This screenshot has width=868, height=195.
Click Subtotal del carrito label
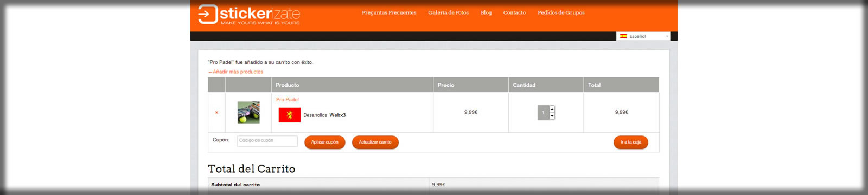tap(235, 185)
